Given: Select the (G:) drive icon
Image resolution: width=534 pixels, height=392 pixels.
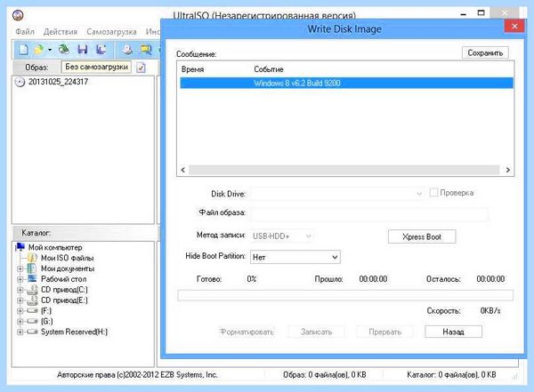Looking at the screenshot, I should (32, 321).
